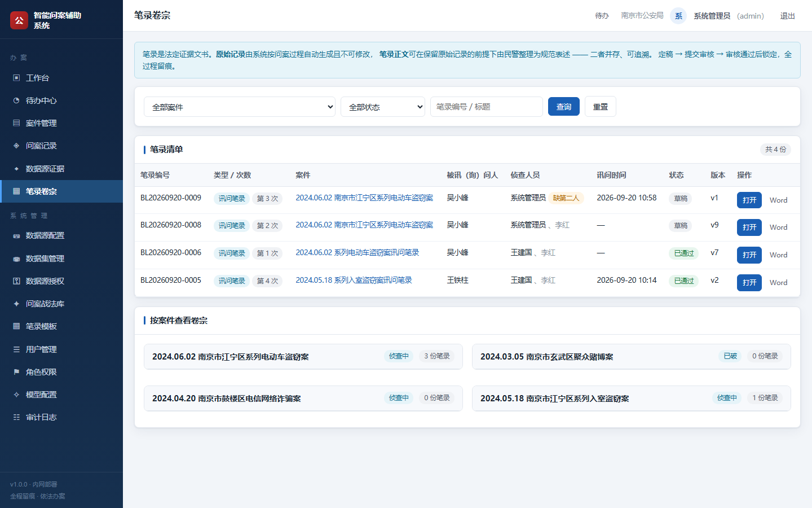Click the 重置 reset button
Screen dimensions: 812x508
[601, 107]
